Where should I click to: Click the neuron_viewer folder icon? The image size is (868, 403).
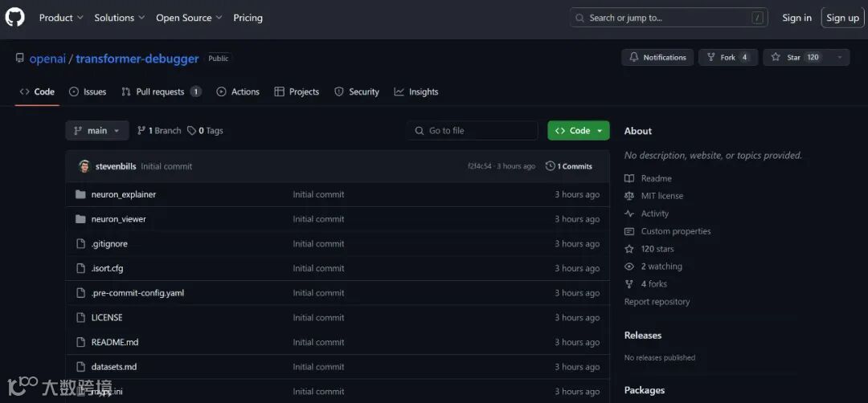(x=81, y=219)
